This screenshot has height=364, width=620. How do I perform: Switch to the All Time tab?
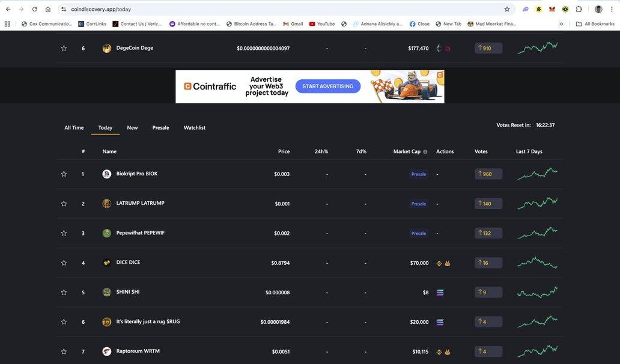pos(74,128)
